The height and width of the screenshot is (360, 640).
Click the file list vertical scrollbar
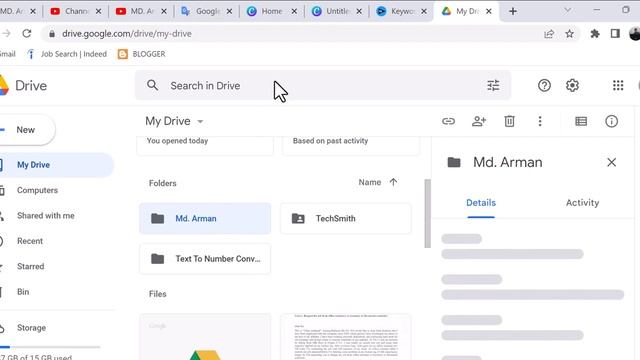click(x=427, y=213)
